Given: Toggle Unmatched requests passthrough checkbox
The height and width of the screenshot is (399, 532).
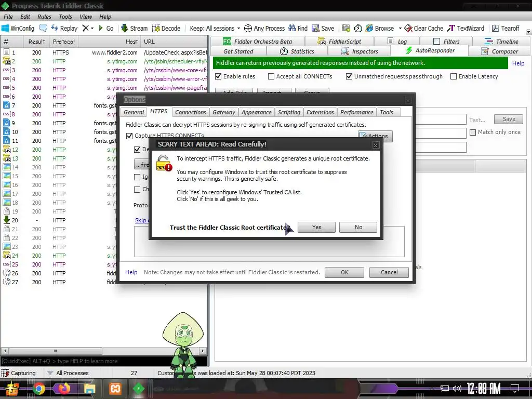Looking at the screenshot, I should (349, 76).
